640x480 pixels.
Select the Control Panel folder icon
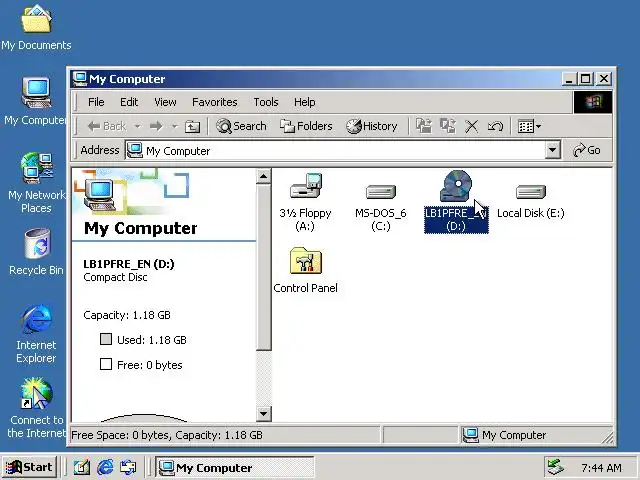coord(306,261)
